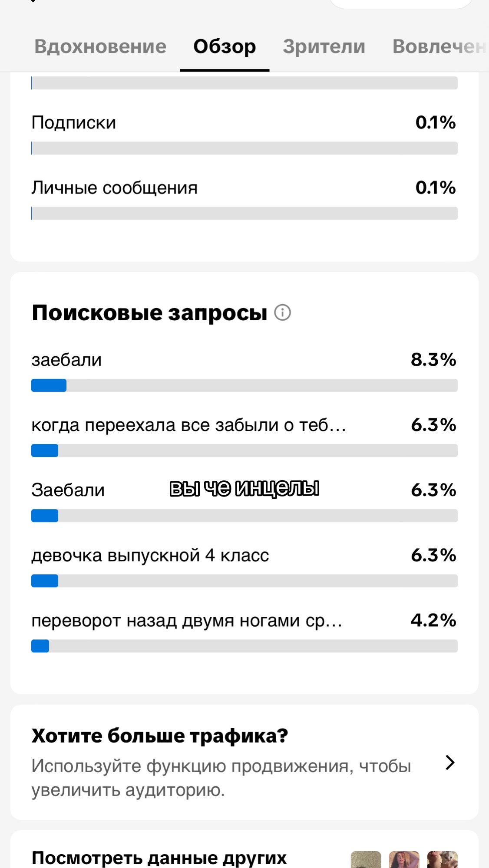The height and width of the screenshot is (868, 489).
Task: Open third creator thumbnail with cat
Action: click(442, 859)
